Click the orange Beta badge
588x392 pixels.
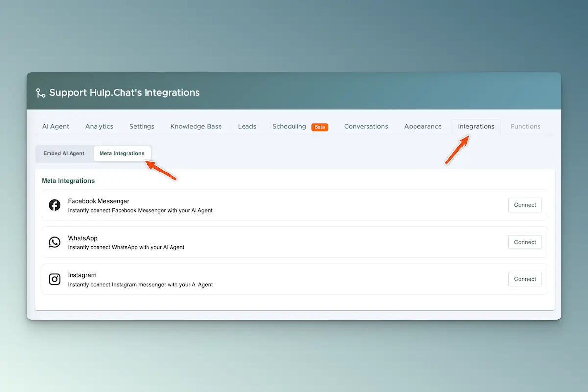[x=319, y=127]
